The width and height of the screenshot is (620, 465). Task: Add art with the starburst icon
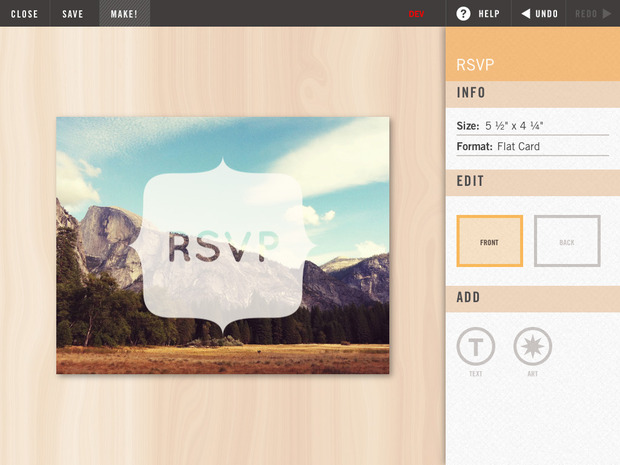click(x=532, y=347)
